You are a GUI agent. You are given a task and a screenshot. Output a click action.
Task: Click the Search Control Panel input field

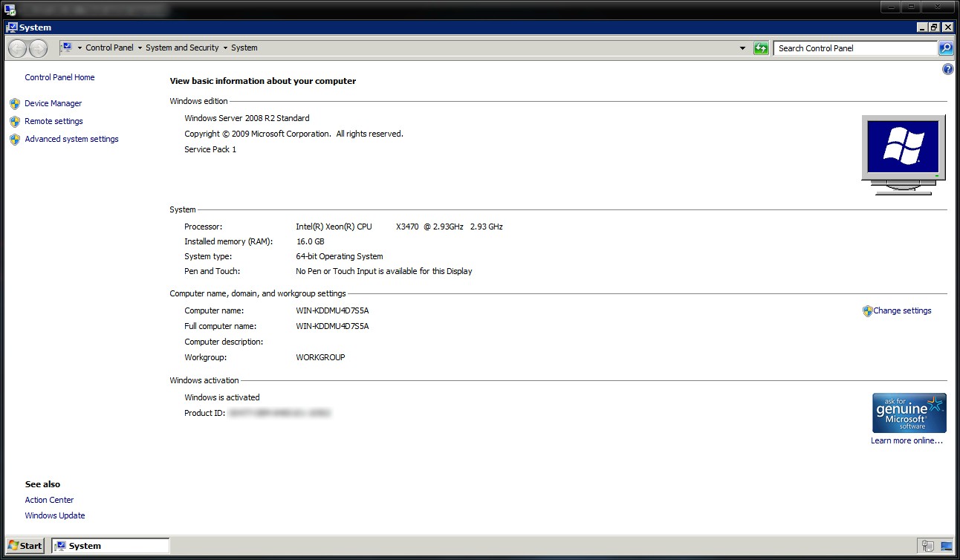pyautogui.click(x=854, y=48)
